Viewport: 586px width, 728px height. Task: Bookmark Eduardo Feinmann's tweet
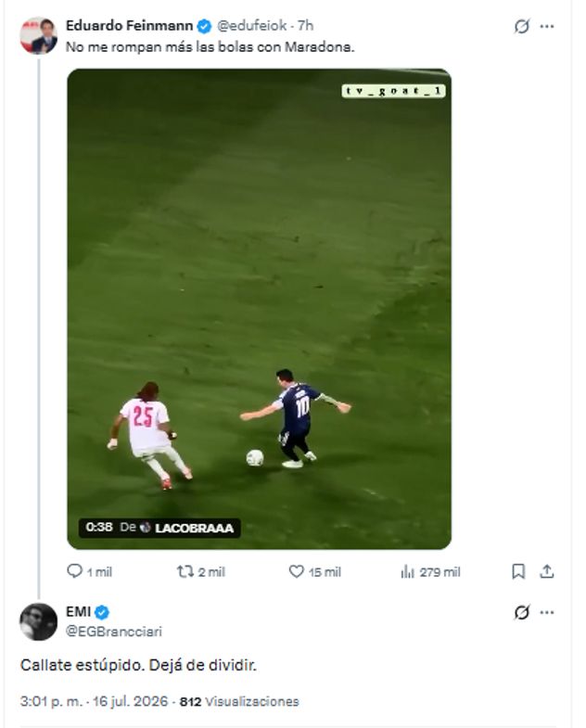518,571
